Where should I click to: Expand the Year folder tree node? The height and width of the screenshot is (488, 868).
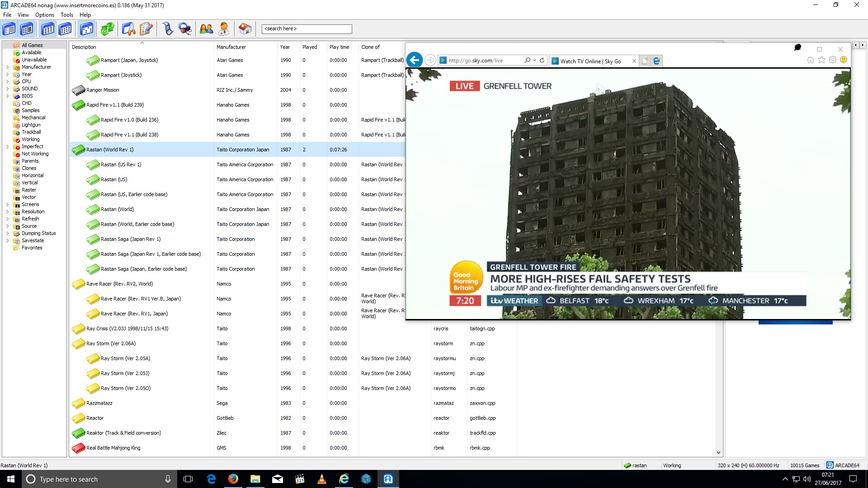pos(7,74)
